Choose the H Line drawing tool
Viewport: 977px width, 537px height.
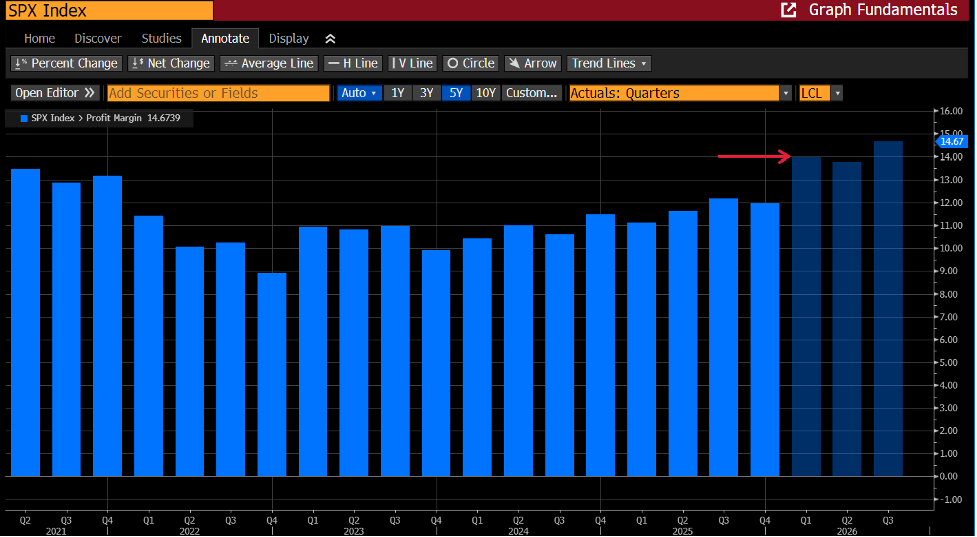coord(353,64)
